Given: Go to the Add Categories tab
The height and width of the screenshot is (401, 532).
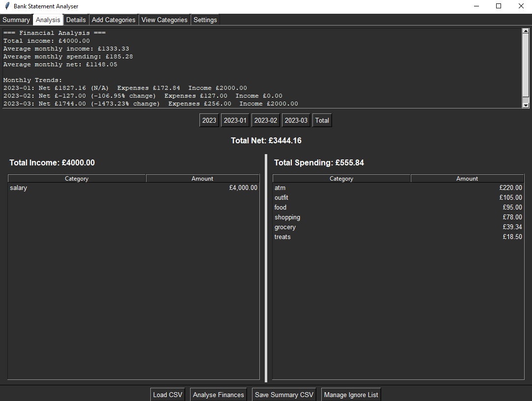Looking at the screenshot, I should [113, 20].
